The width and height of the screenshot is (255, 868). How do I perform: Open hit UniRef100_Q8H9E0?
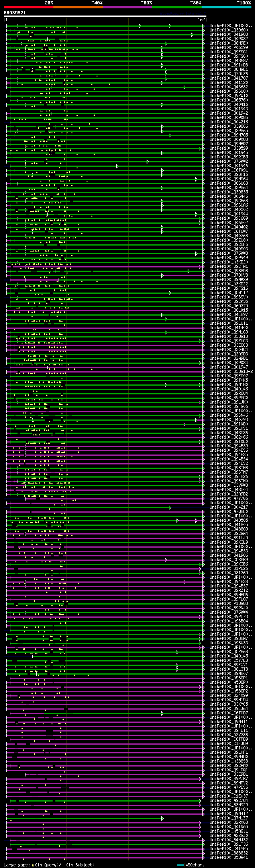(229, 43)
